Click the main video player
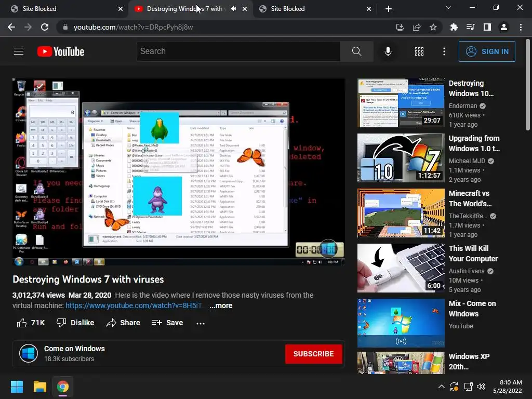 179,172
